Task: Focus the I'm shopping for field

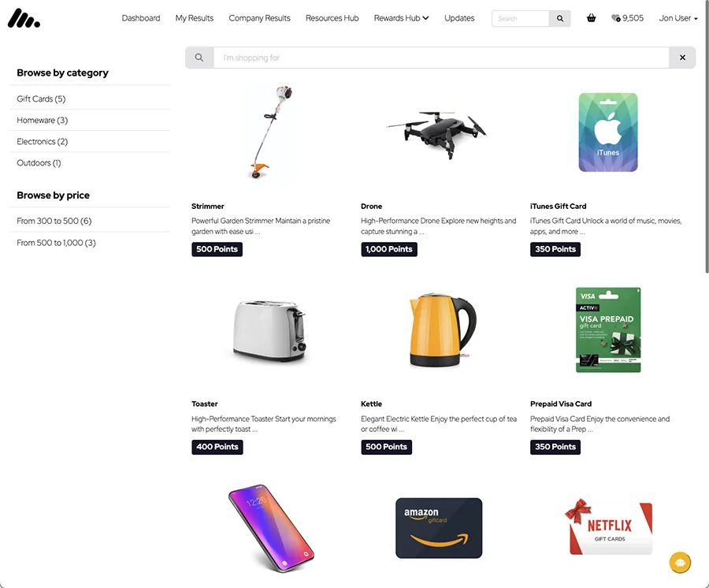Action: [x=441, y=58]
